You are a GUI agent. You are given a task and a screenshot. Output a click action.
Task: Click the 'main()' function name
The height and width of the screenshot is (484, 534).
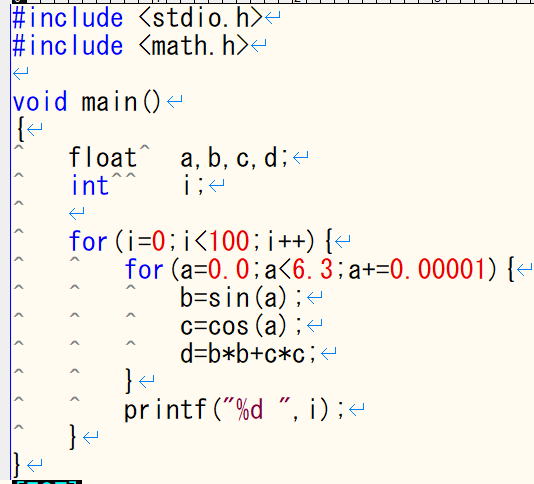121,102
